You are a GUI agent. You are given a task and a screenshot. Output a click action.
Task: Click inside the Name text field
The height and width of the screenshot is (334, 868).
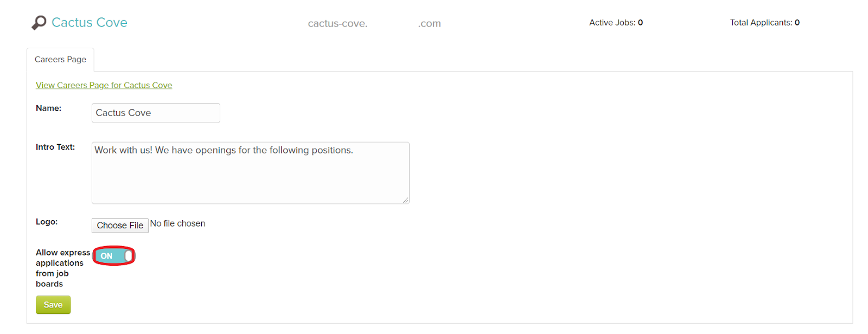point(155,113)
